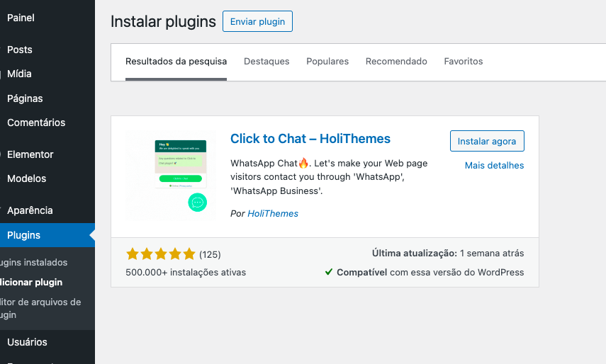Click the Enviar plugin button
This screenshot has height=364, width=606.
[x=257, y=22]
